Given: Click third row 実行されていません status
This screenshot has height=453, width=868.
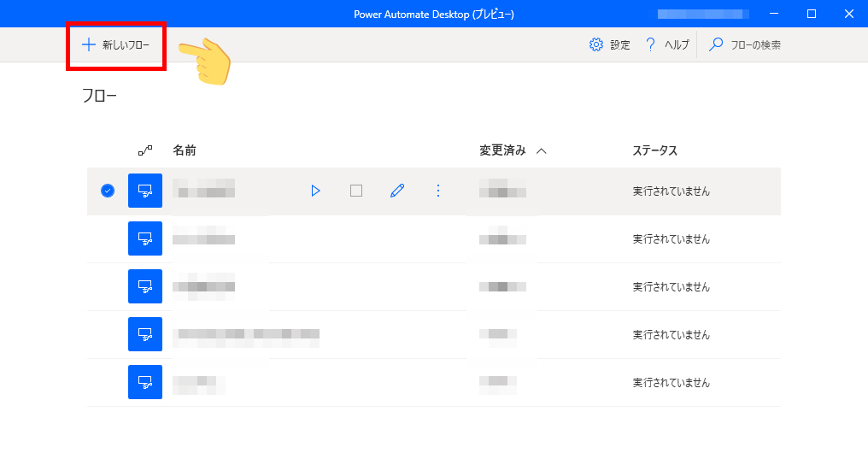Looking at the screenshot, I should pyautogui.click(x=671, y=287).
